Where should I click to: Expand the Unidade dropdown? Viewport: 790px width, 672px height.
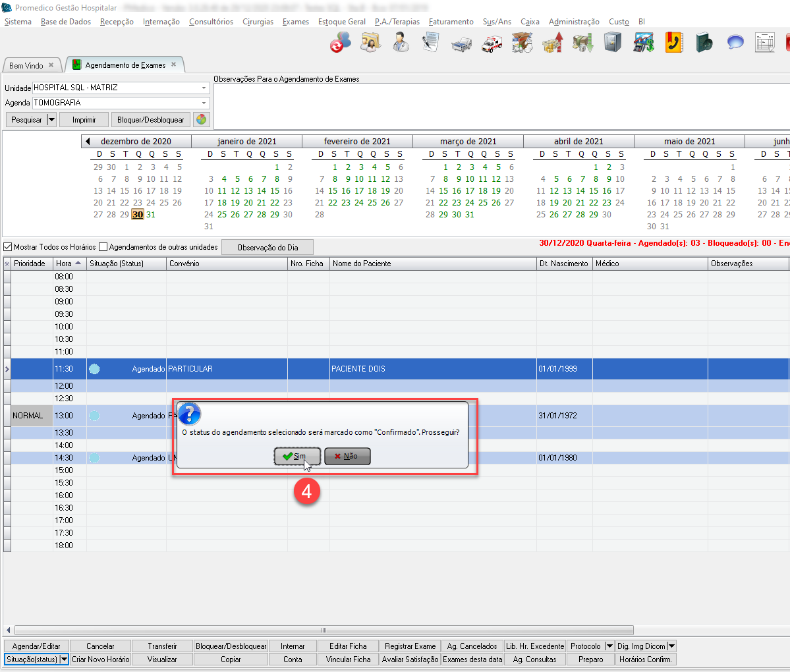(204, 88)
